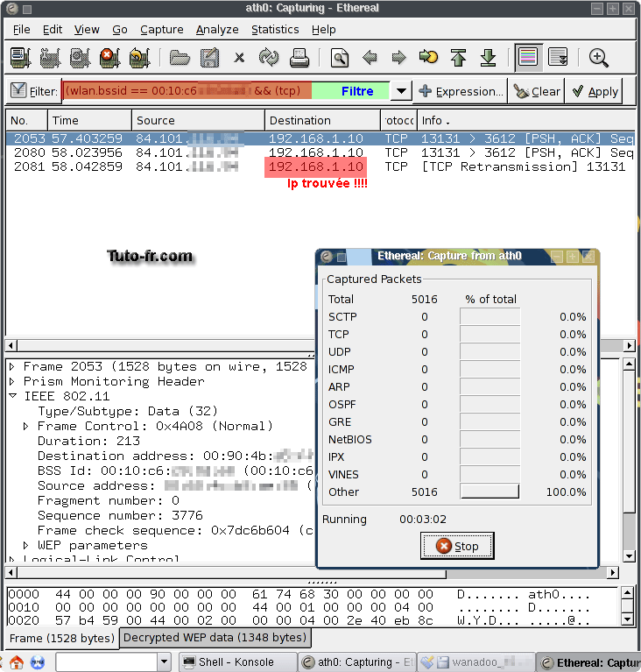This screenshot has width=641, height=672.
Task: Go back in packet history arrow
Action: [370, 58]
